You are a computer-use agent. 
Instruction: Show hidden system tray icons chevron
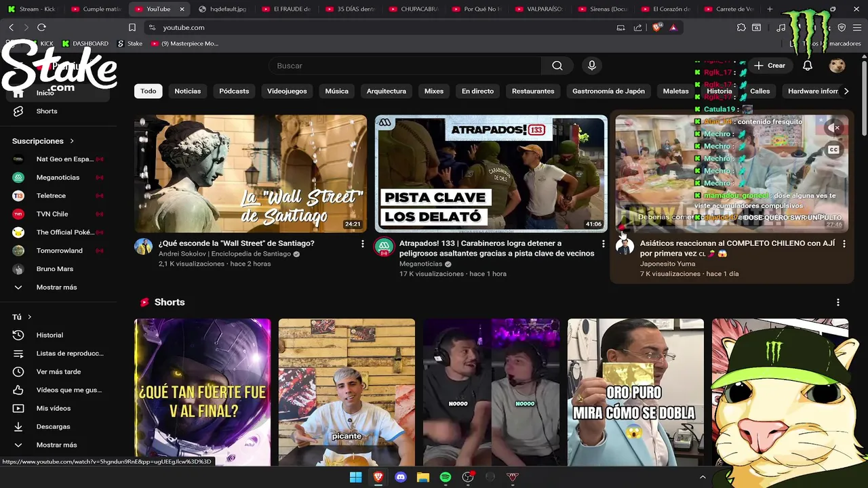tap(703, 477)
